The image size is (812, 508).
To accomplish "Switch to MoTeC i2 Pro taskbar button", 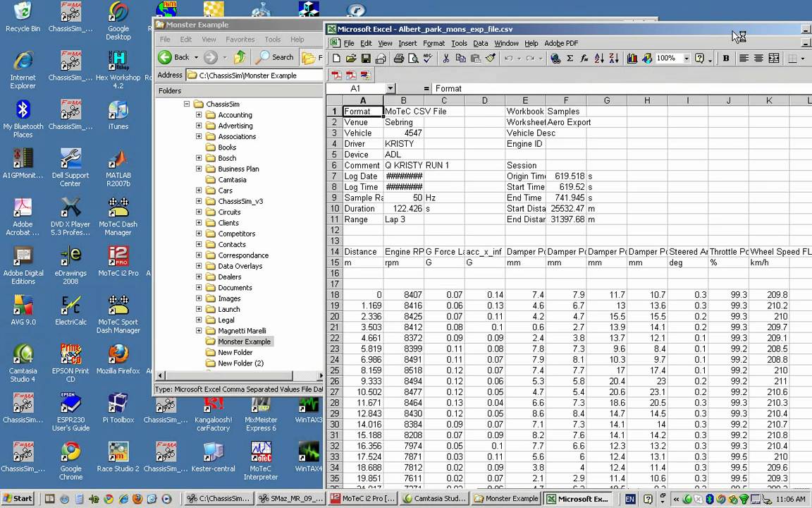I will (x=363, y=499).
